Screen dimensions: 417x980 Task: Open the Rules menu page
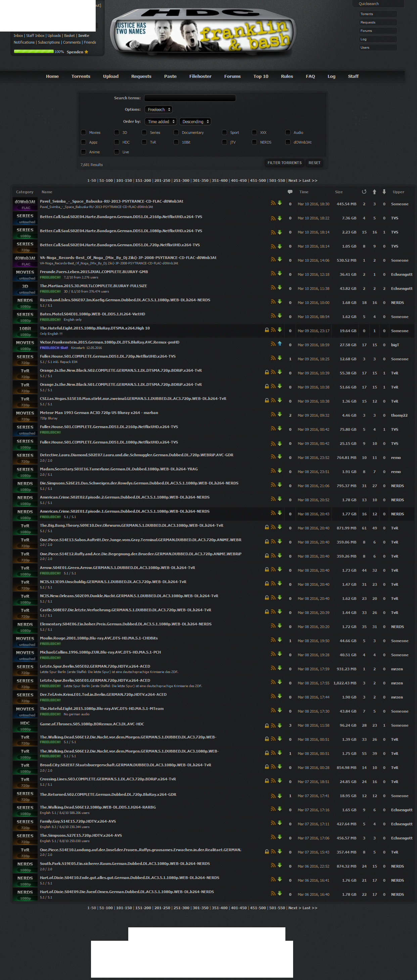pyautogui.click(x=287, y=76)
